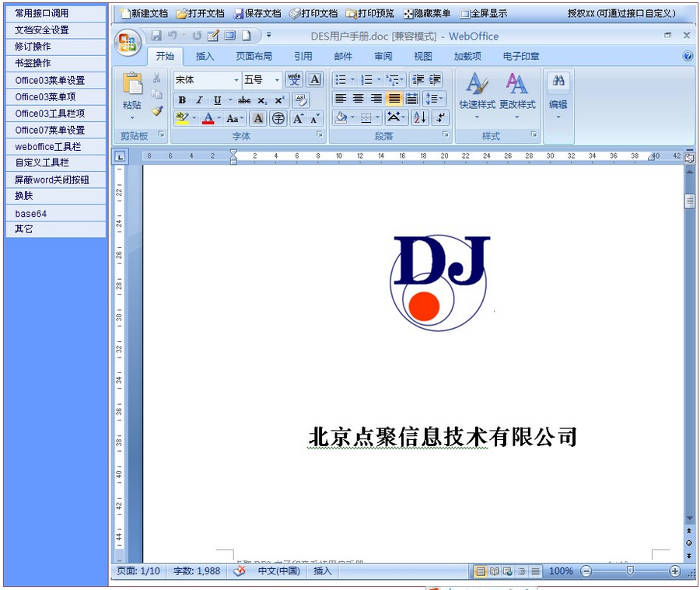Click the 打印预览 button

click(370, 13)
